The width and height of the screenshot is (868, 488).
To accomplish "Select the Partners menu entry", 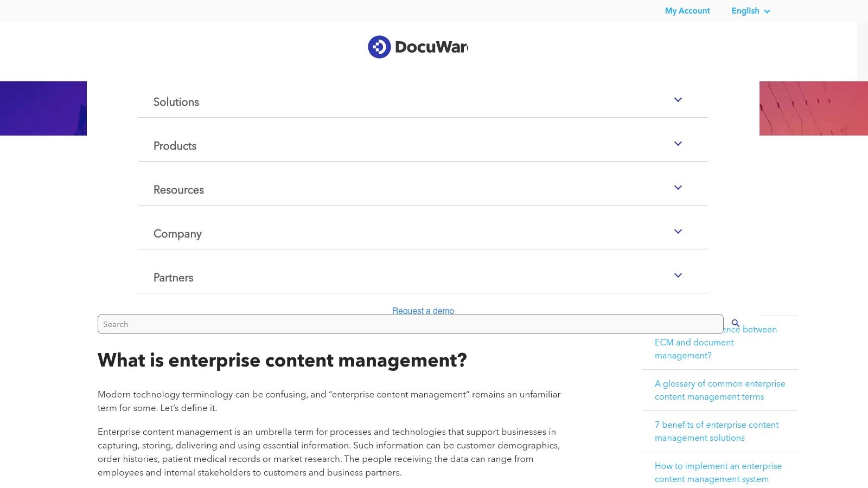I will (x=173, y=278).
